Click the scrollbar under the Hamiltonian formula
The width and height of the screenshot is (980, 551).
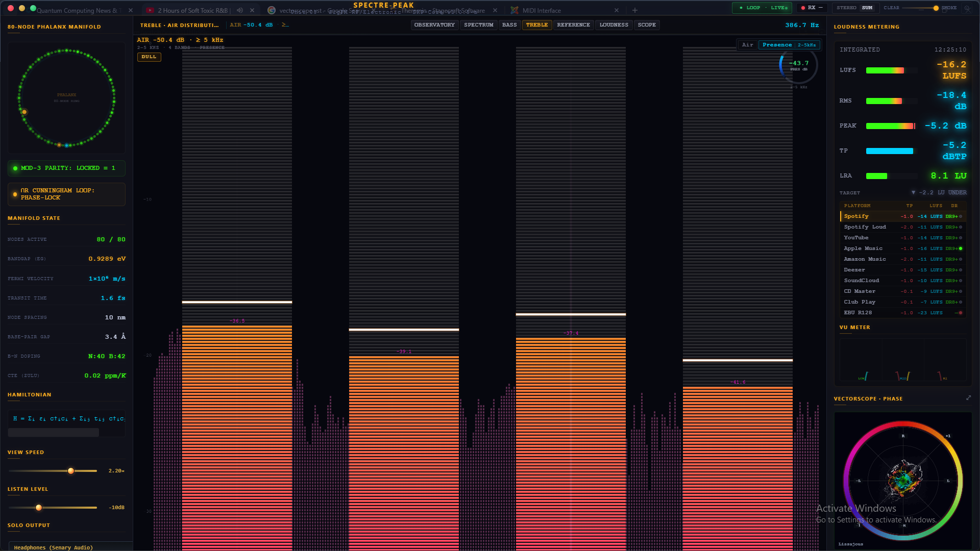(x=54, y=433)
